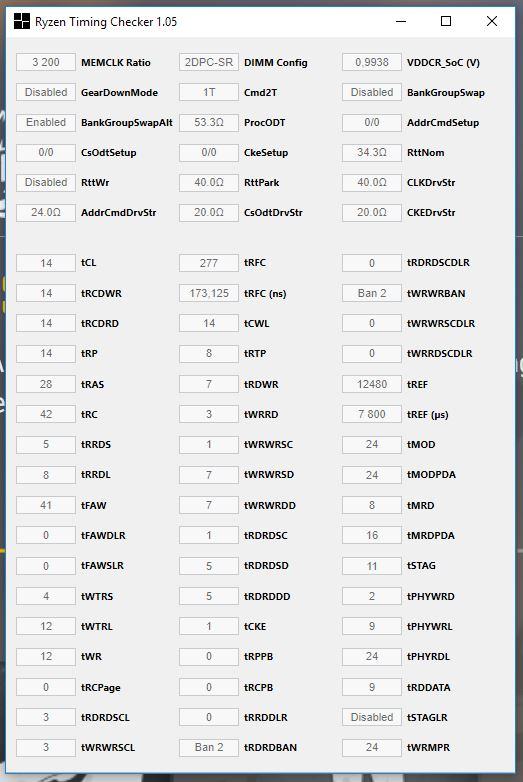Select the tREF (µs) 7 800 field
Viewport: 523px width, 782px height.
click(x=372, y=414)
